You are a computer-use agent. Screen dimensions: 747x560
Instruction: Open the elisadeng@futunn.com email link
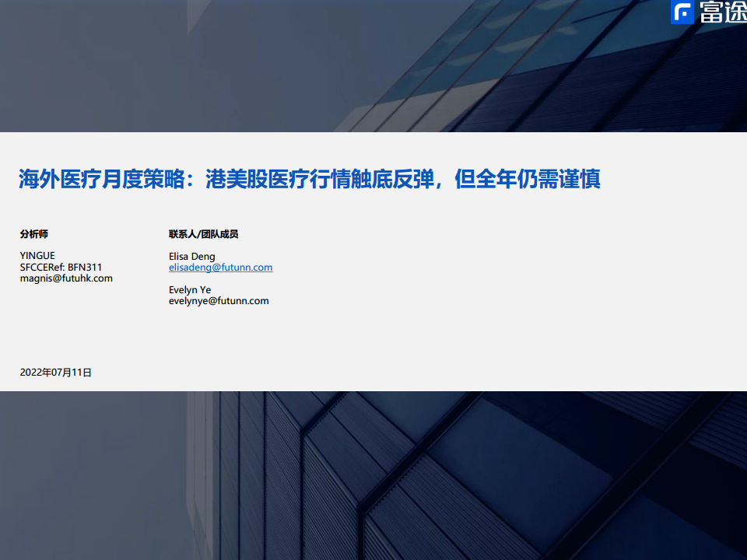220,268
